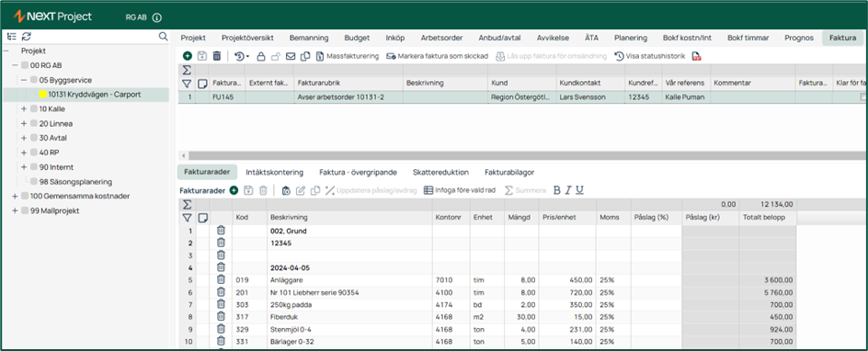
Task: Tick the checkbox next to 10 Kalle
Action: pyautogui.click(x=34, y=109)
